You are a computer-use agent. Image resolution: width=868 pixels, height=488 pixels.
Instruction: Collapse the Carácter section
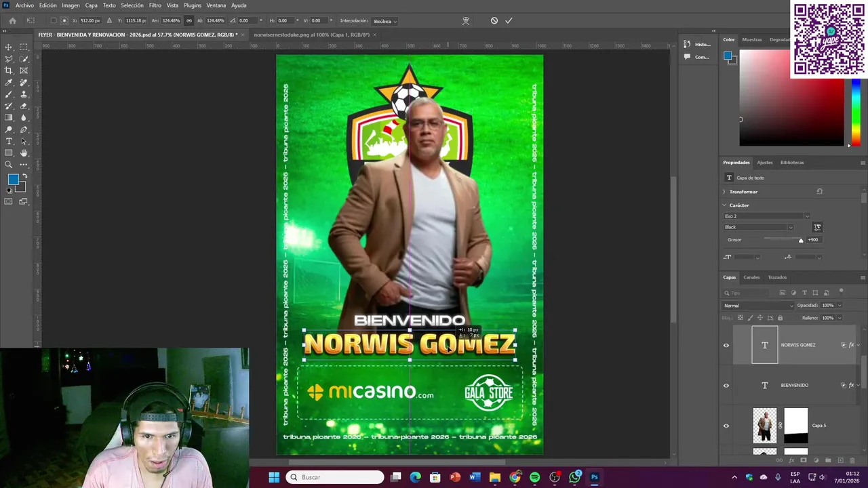pyautogui.click(x=724, y=205)
